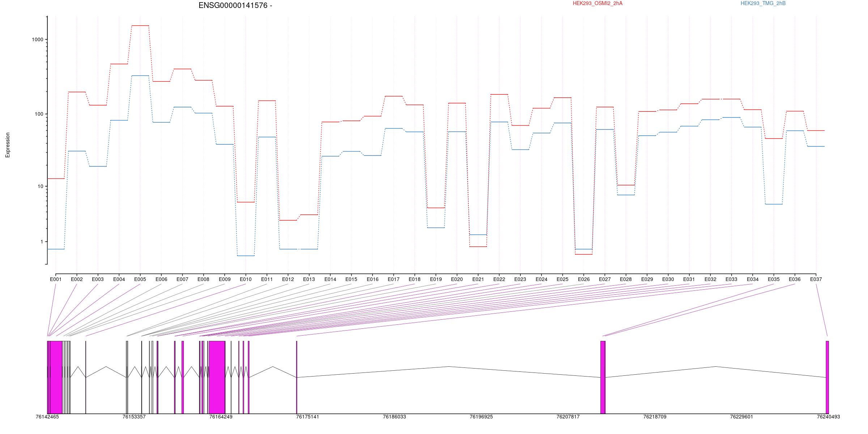
Task: Click exon label E014
Action: [330, 280]
